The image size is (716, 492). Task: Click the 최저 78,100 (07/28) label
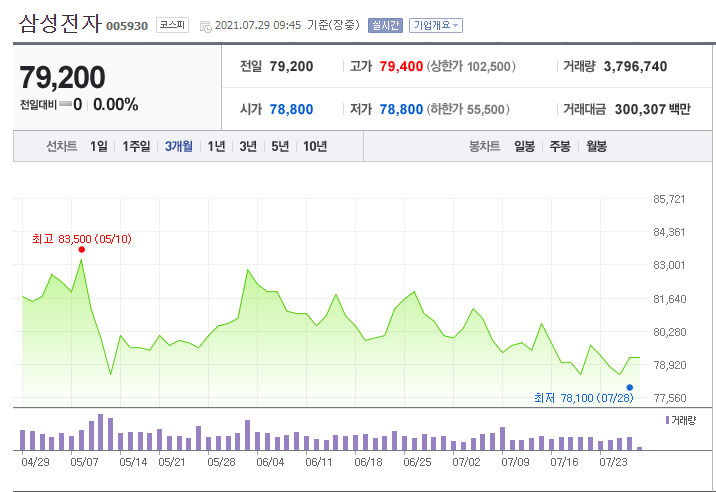584,398
